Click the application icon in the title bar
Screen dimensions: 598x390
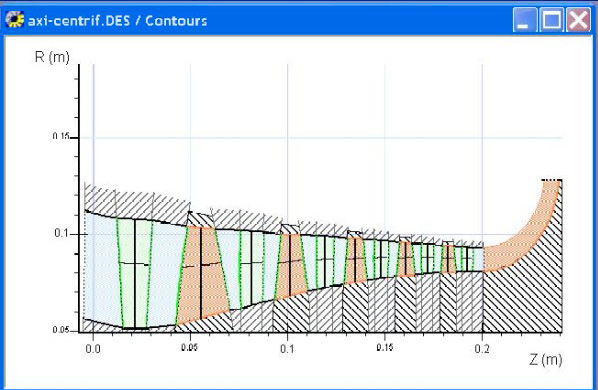[x=14, y=19]
